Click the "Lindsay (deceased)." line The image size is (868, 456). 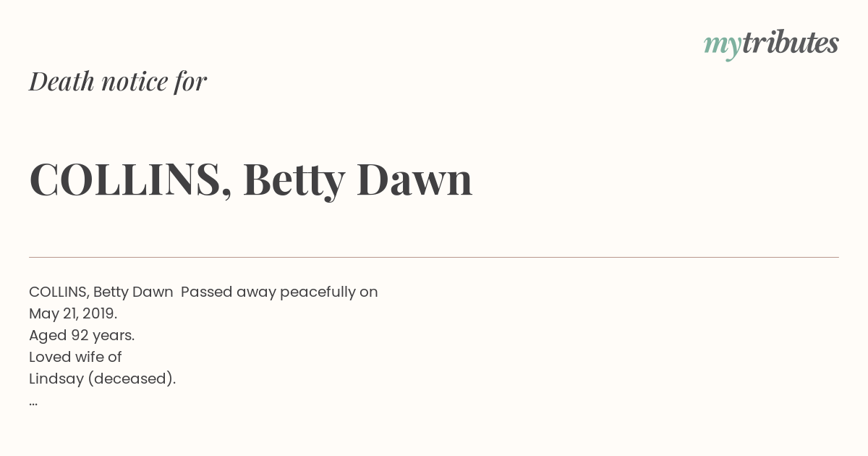[x=102, y=379]
